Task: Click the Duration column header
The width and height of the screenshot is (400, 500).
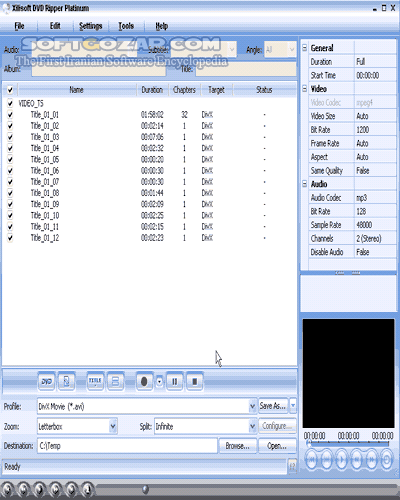Action: pos(152,90)
